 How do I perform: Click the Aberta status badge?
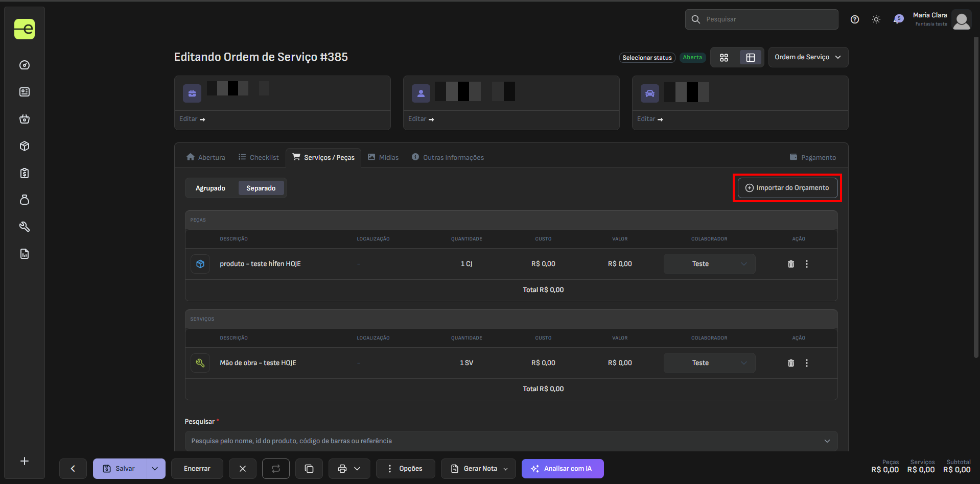coord(692,58)
